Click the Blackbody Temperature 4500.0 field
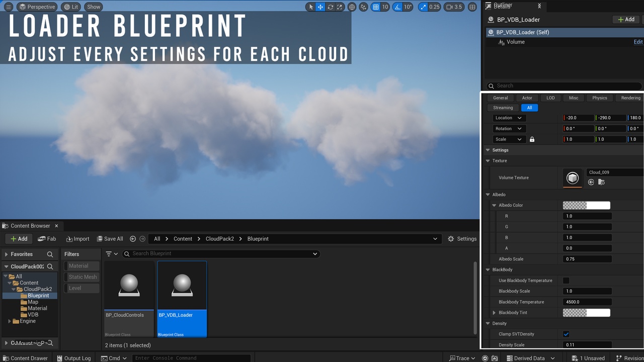This screenshot has height=362, width=644. point(587,302)
